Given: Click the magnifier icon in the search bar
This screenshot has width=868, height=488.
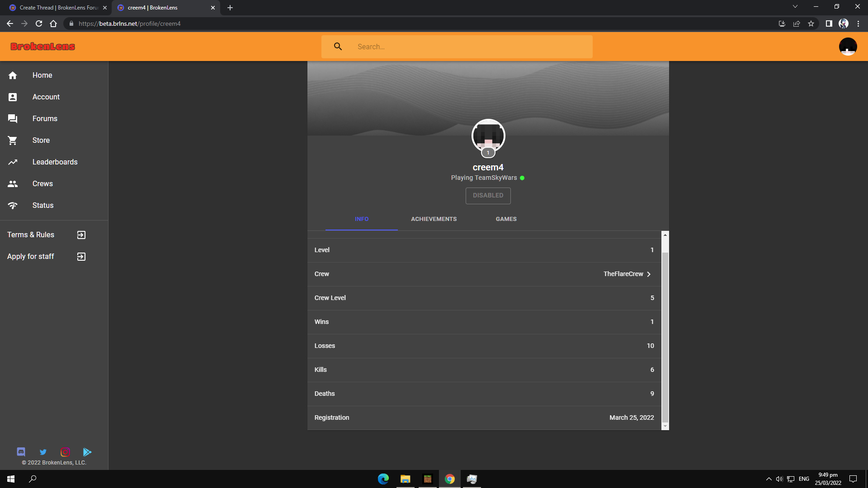Looking at the screenshot, I should coord(338,47).
